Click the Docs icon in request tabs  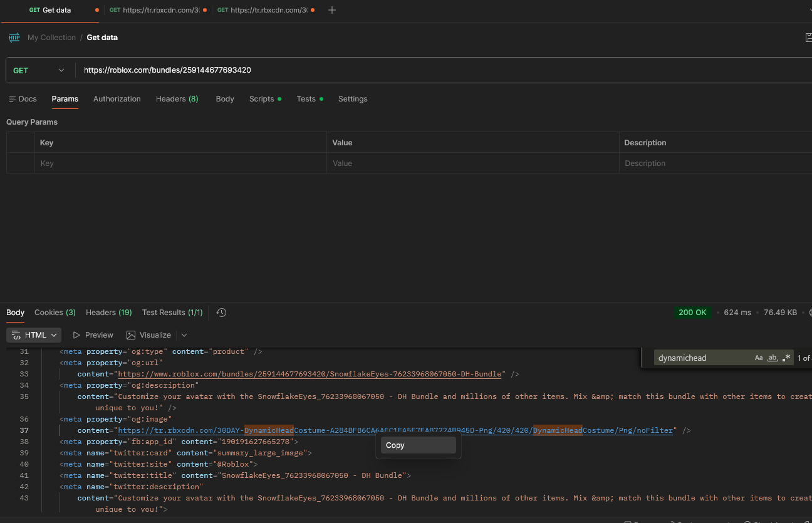pos(12,99)
